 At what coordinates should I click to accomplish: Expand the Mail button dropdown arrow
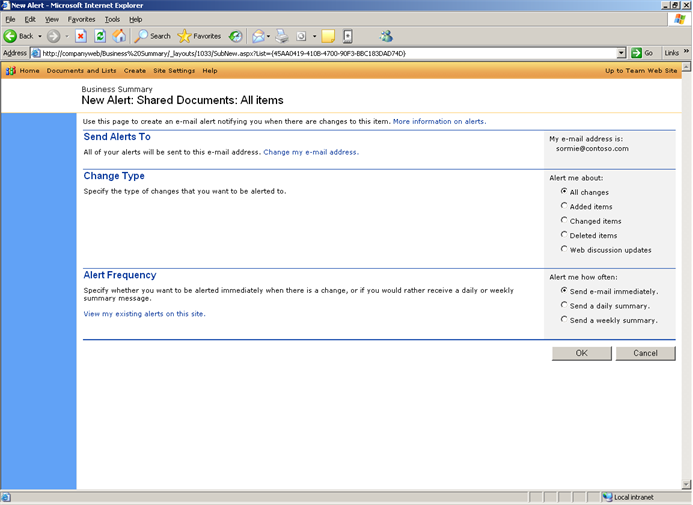[x=268, y=36]
